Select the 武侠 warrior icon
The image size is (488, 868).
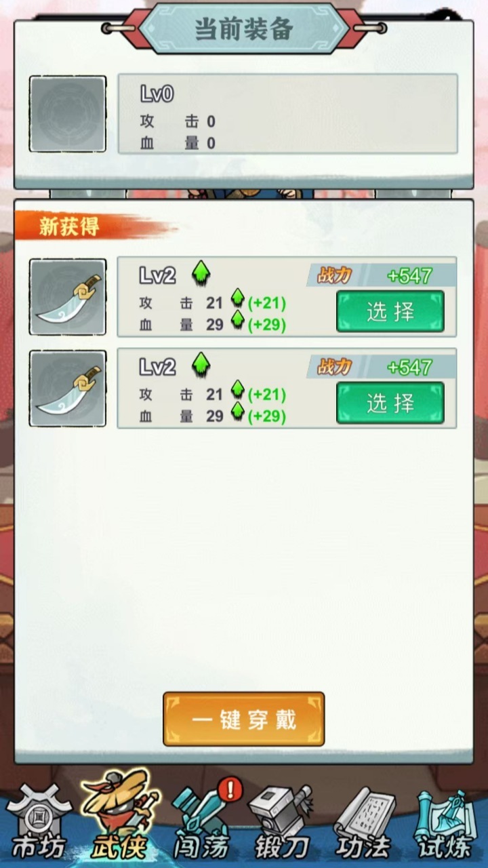pyautogui.click(x=121, y=817)
